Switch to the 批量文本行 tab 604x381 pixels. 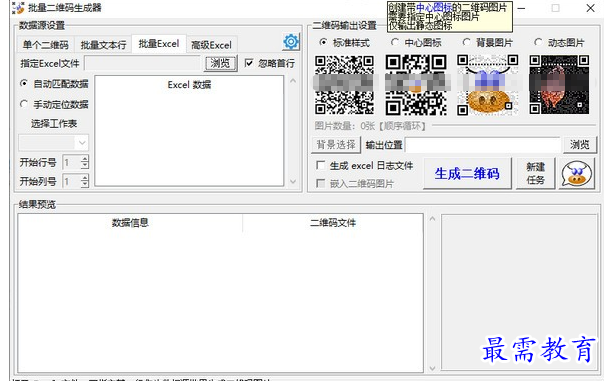tap(103, 45)
